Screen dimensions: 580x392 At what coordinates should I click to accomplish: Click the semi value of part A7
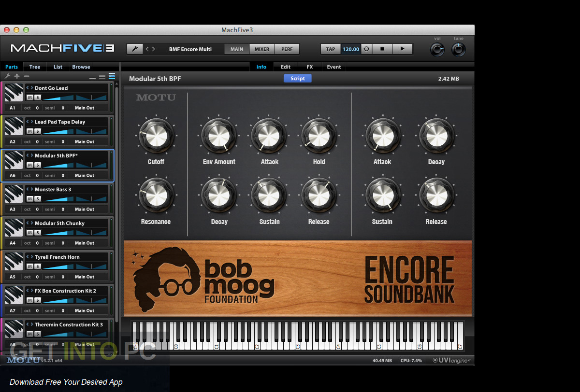coord(63,310)
